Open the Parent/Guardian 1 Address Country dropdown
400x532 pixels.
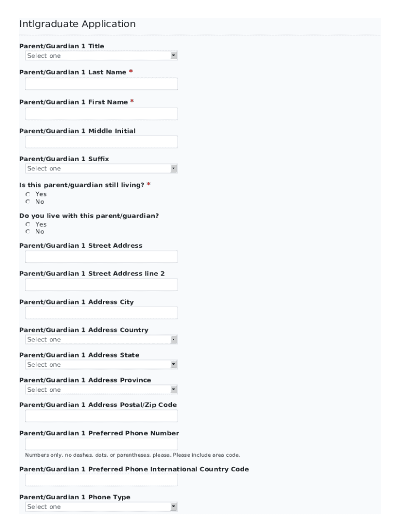pos(101,339)
